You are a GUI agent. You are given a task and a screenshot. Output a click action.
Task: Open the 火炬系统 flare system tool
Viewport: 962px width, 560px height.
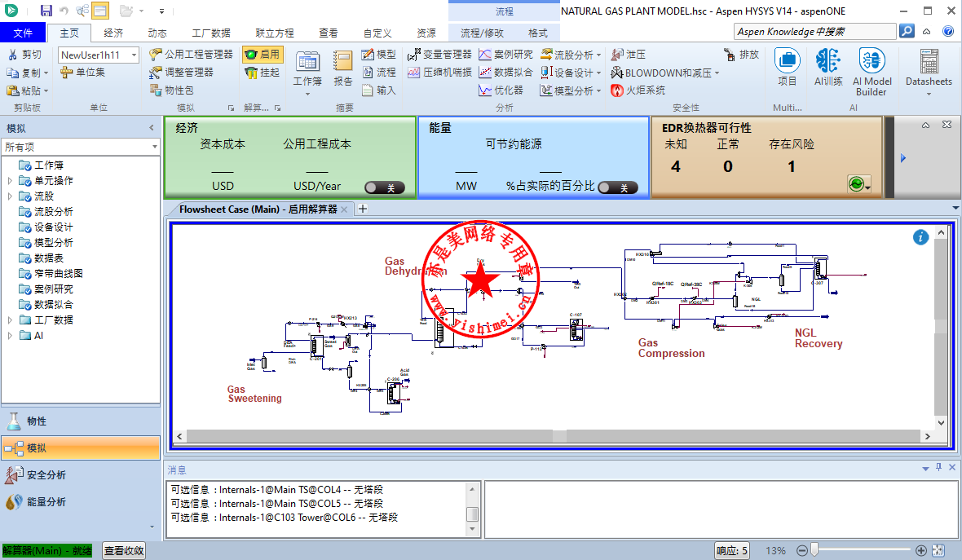(638, 90)
